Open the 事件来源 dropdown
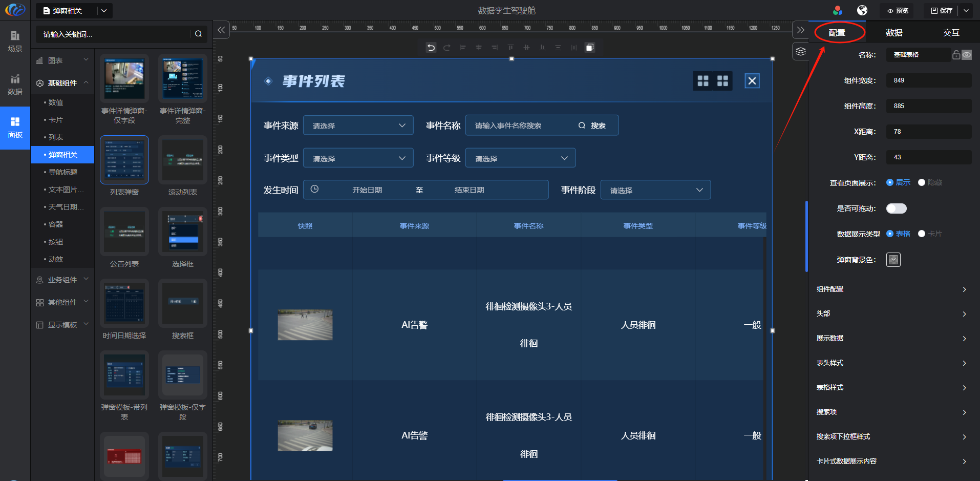 [358, 126]
